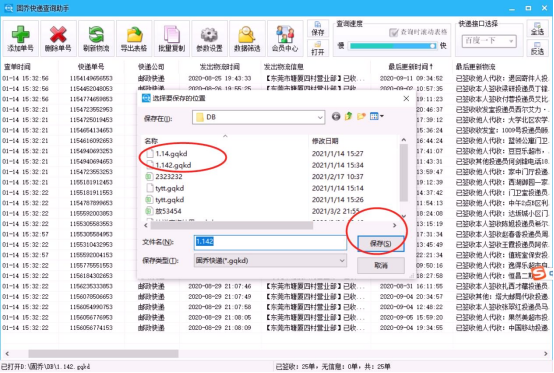This screenshot has width=554, height=373.
Task: Click the 修改日期 column header in dialog
Action: 325,141
